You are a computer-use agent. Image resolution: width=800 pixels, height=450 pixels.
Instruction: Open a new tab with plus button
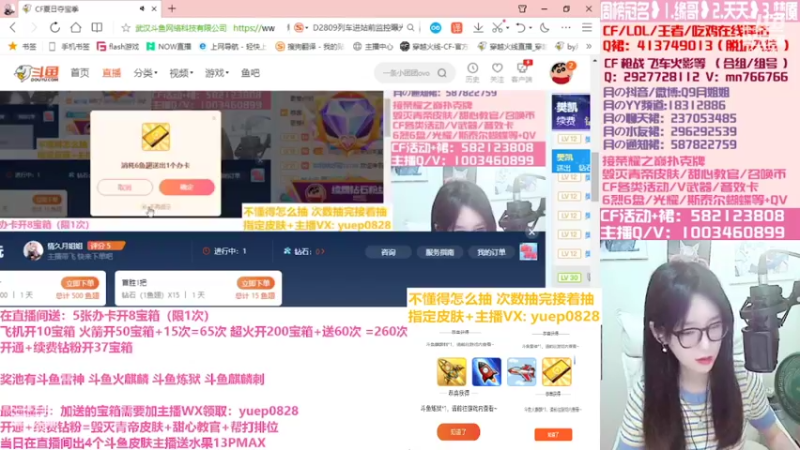click(x=172, y=8)
